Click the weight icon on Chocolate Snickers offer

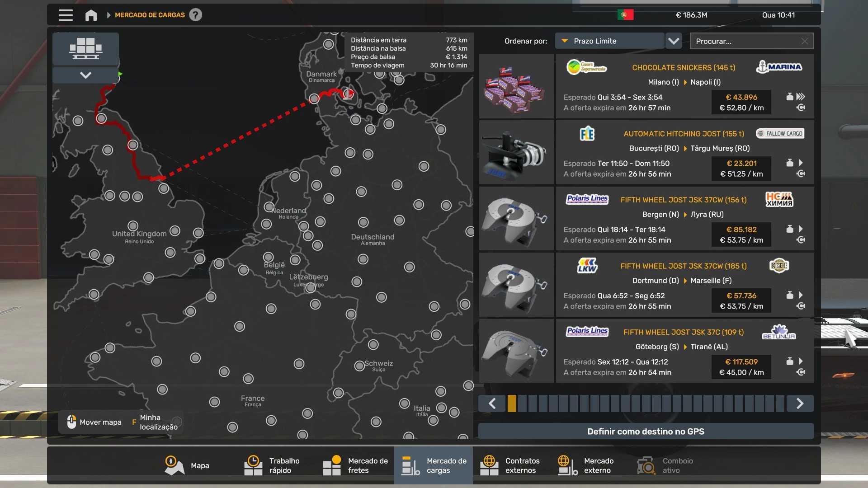(789, 97)
